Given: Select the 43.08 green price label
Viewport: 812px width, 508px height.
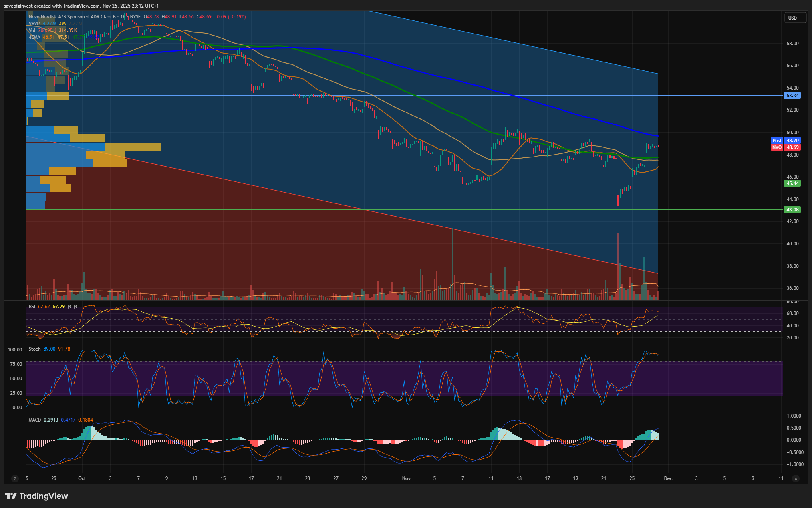Looking at the screenshot, I should coord(792,210).
